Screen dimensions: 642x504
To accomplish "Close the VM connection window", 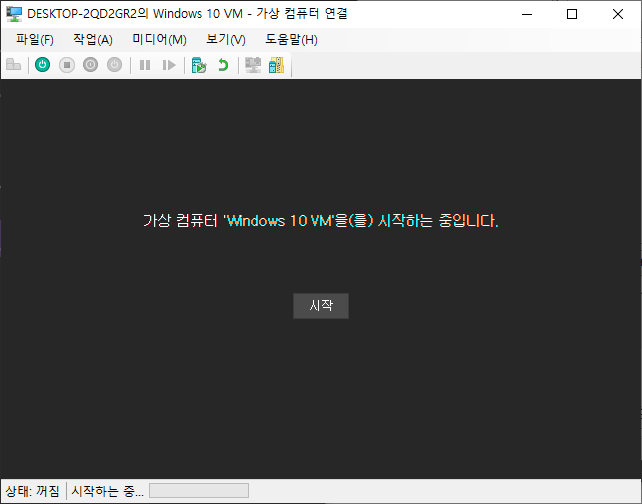I will 618,14.
